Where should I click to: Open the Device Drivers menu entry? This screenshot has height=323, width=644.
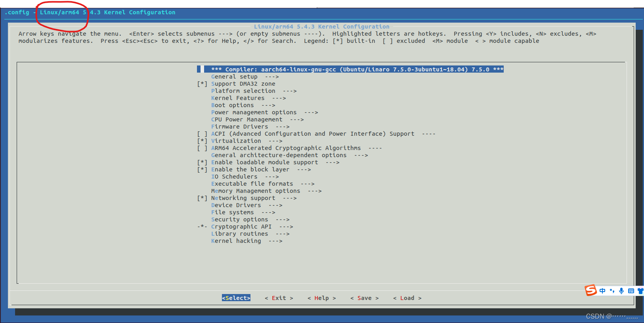point(247,205)
